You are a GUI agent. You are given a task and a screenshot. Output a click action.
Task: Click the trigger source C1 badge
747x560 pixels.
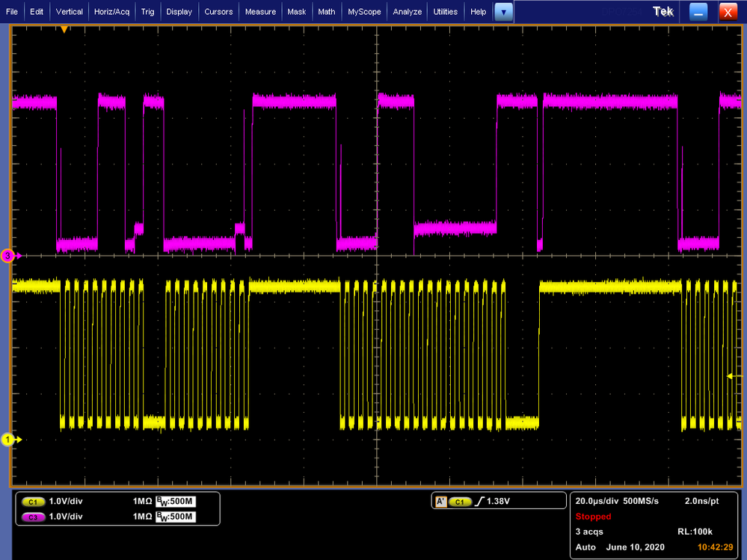(460, 502)
